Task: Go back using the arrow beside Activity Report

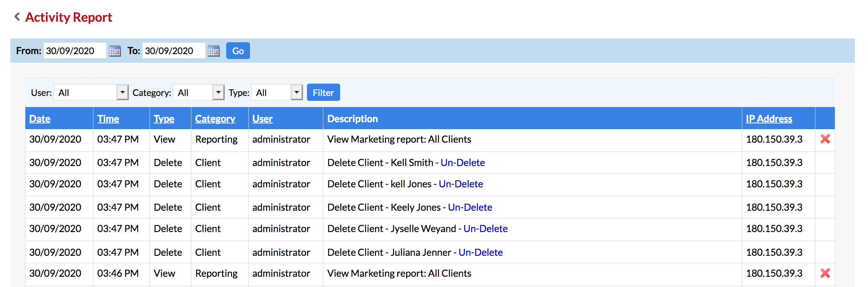Action: [x=17, y=17]
